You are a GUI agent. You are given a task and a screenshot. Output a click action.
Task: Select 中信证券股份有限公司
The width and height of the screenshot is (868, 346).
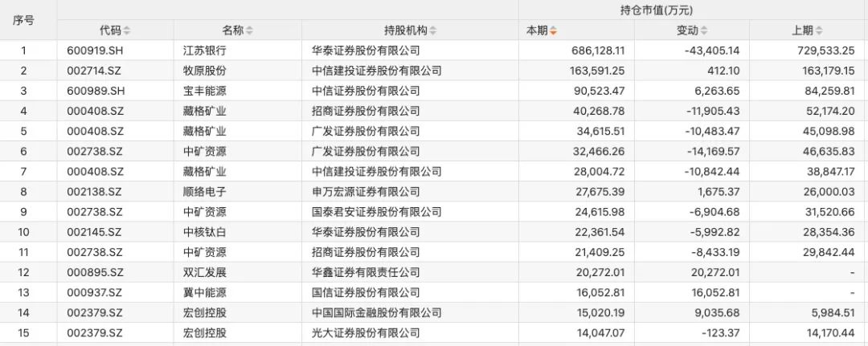366,91
